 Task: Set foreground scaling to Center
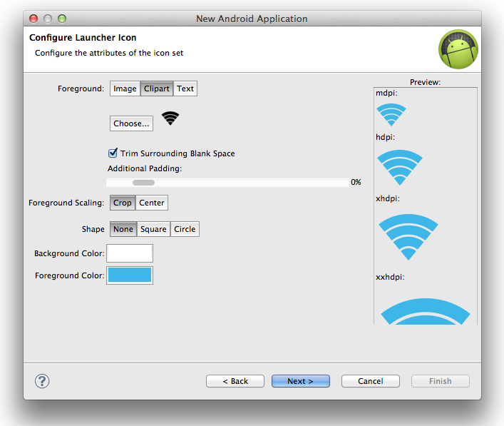point(152,203)
